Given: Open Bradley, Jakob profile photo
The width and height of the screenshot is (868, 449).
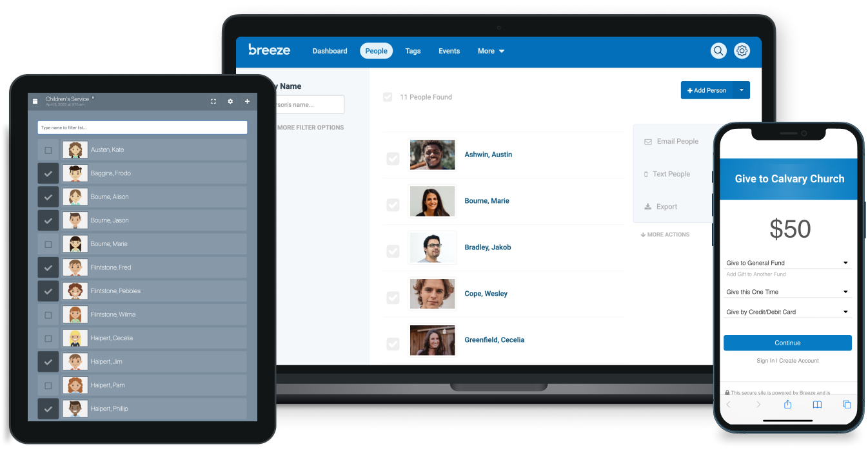Looking at the screenshot, I should click(x=432, y=247).
